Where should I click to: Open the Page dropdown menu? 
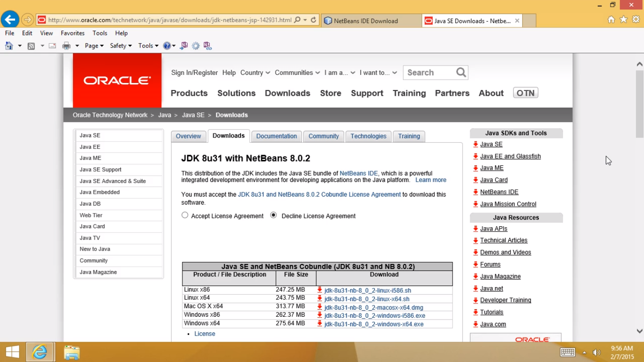(x=94, y=46)
